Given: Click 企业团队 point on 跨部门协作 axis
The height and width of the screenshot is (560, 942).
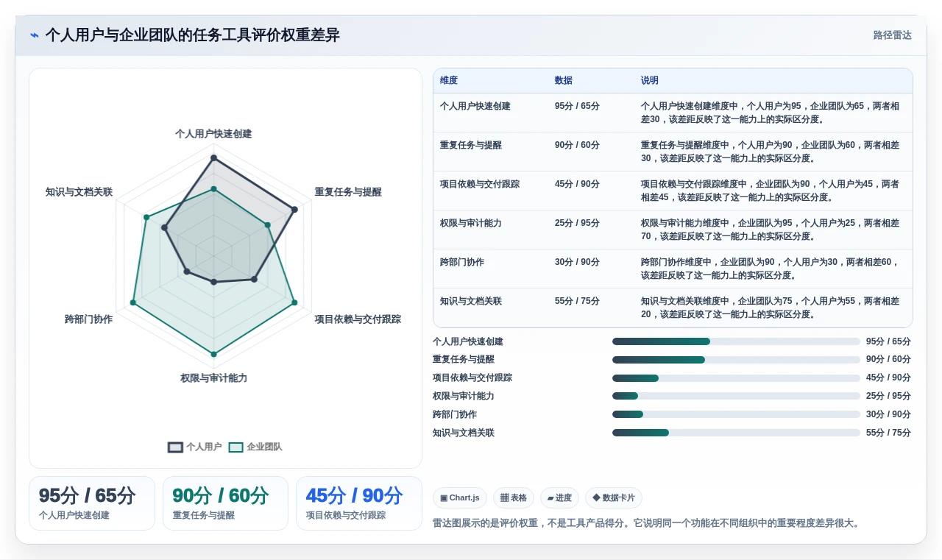Looking at the screenshot, I should (x=133, y=302).
